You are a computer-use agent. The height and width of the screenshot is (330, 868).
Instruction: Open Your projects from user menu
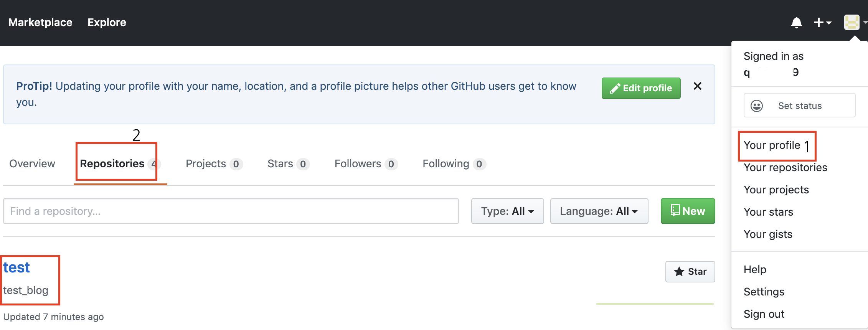coord(776,190)
